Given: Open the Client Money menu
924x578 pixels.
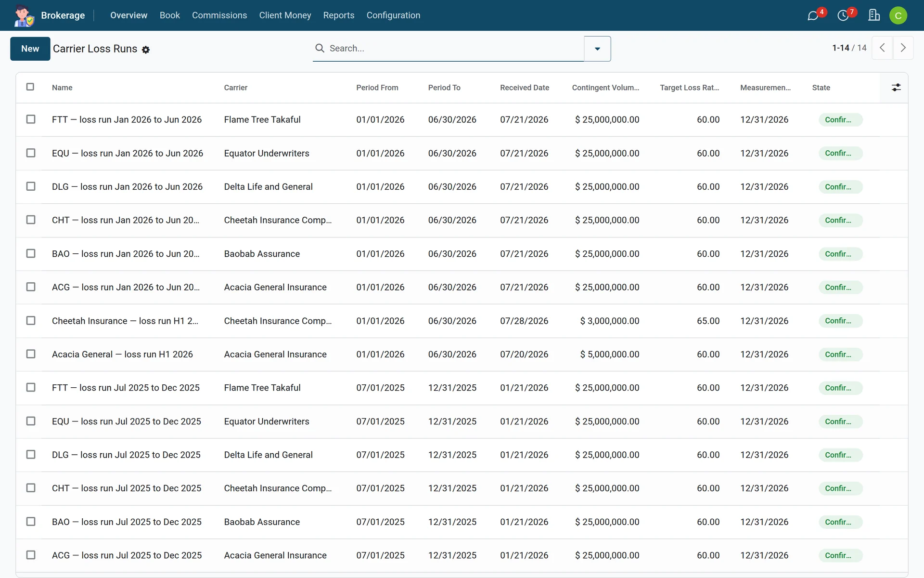Looking at the screenshot, I should point(285,15).
